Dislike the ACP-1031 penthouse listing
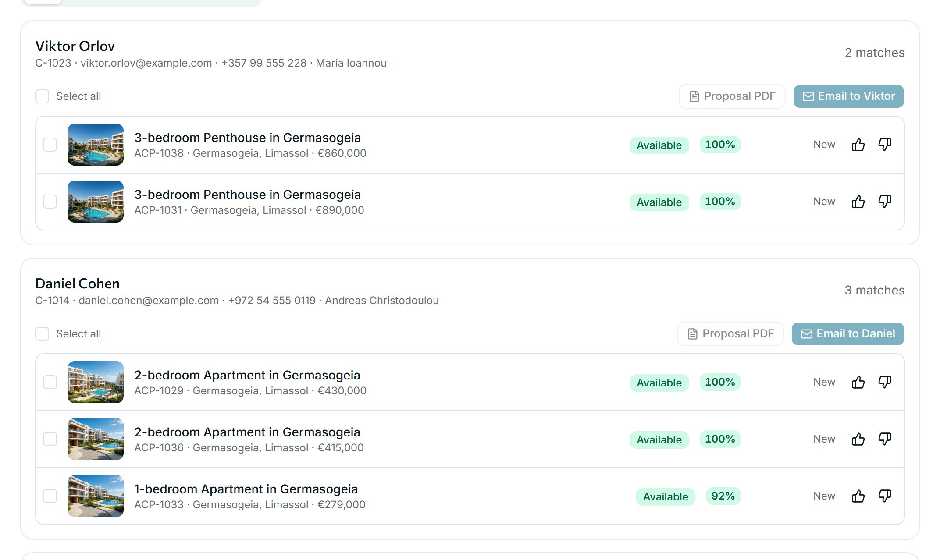The height and width of the screenshot is (560, 940). (885, 202)
